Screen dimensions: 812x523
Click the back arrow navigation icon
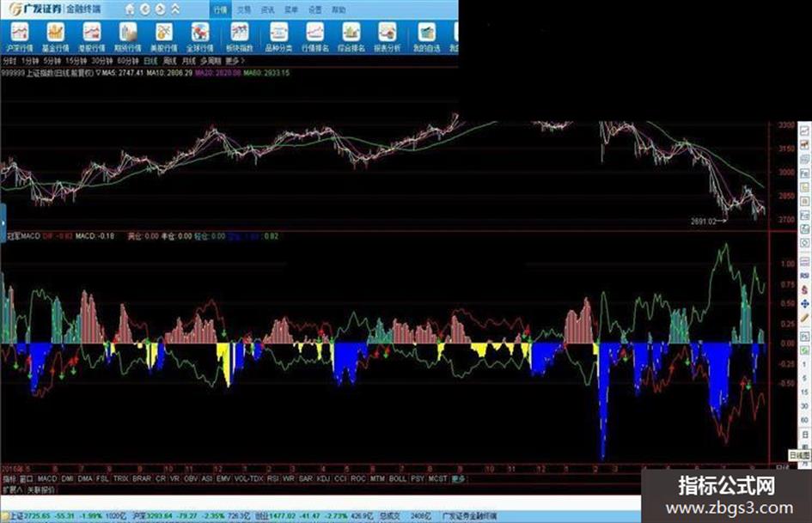(145, 9)
